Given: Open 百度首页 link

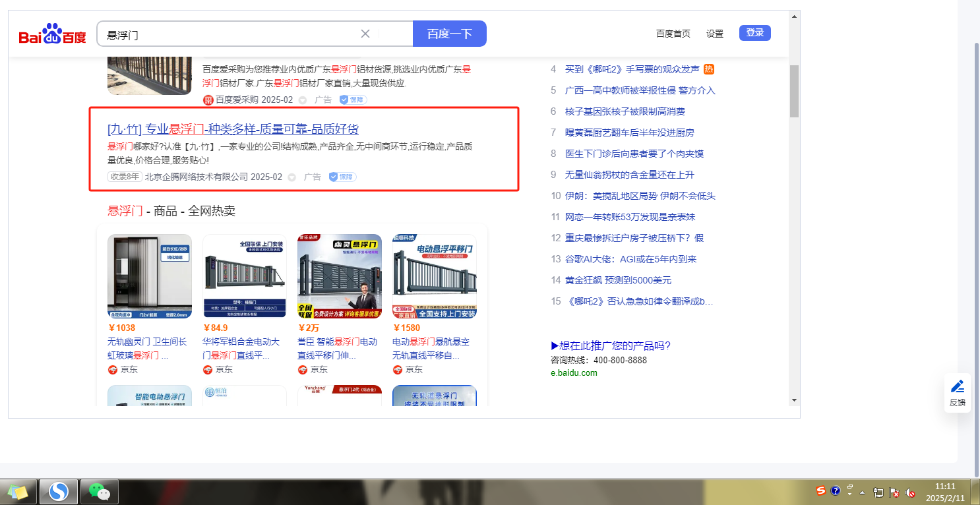Looking at the screenshot, I should pos(673,34).
